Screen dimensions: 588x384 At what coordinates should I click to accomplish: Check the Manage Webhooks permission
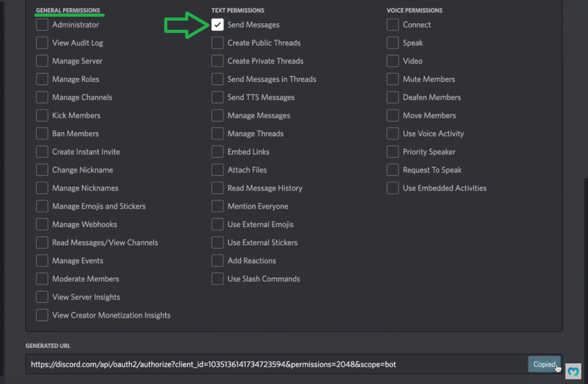(x=42, y=225)
